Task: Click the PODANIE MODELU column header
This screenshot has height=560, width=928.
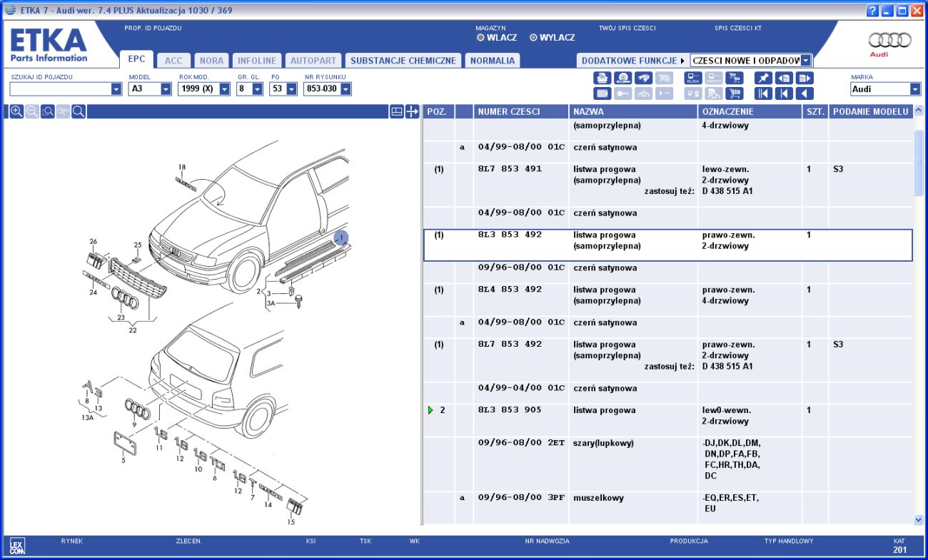Action: [871, 111]
